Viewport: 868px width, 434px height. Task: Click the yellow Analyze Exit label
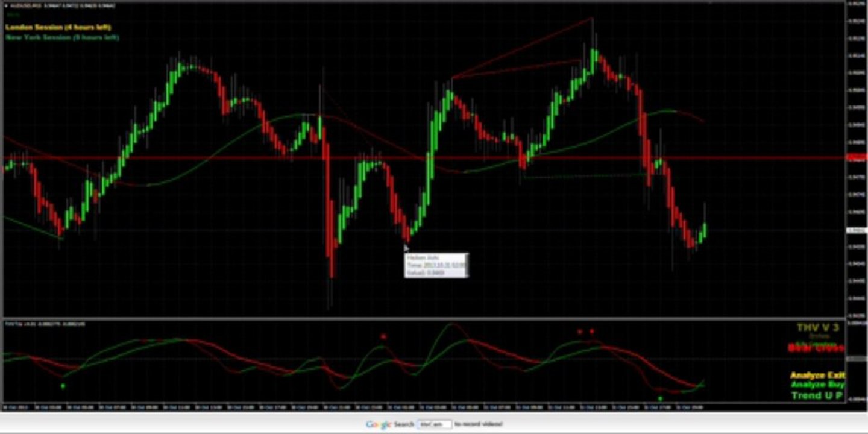817,375
